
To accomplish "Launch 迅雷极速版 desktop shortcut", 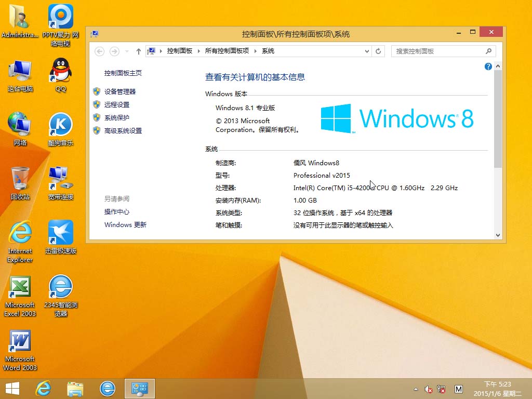I will [x=60, y=237].
